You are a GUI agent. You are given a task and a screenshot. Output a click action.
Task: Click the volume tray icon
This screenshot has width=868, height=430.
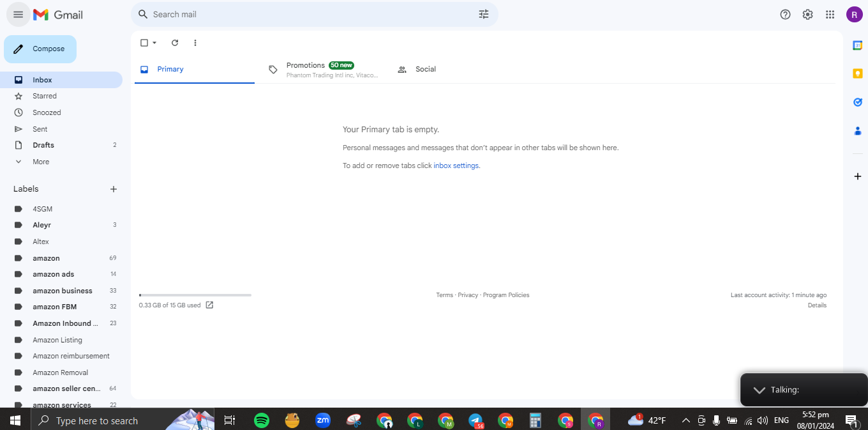(x=763, y=420)
